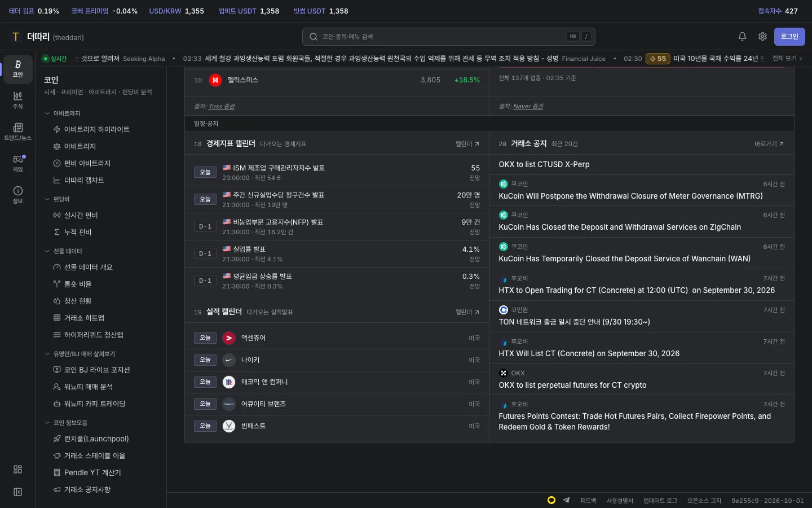The image size is (812, 508).
Task: Open 'OKX to list CTUSD X-Perp' notice
Action: pyautogui.click(x=642, y=164)
